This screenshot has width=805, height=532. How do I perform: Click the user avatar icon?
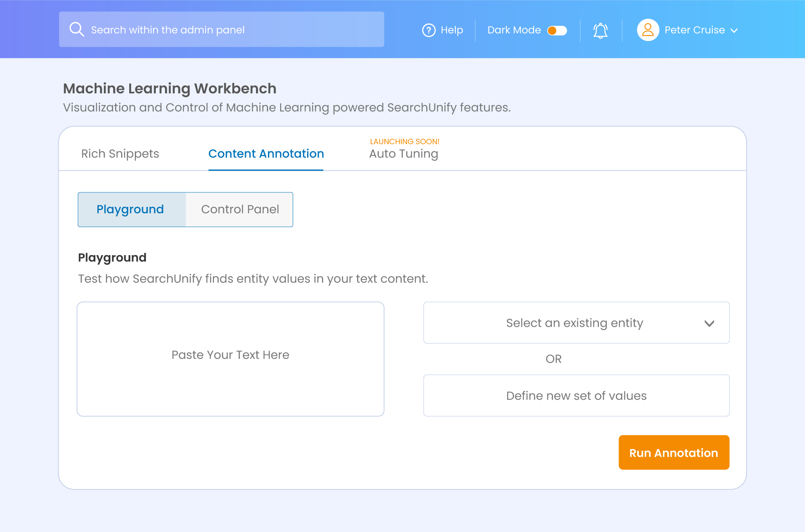click(648, 30)
